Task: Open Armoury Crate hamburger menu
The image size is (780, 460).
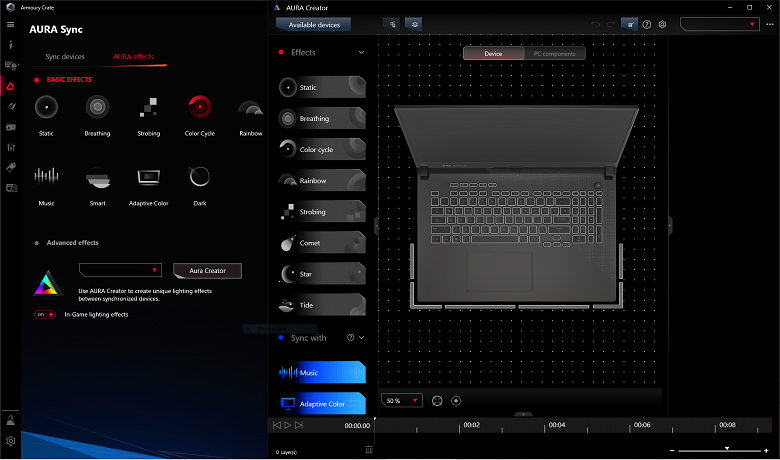Action: [x=10, y=24]
